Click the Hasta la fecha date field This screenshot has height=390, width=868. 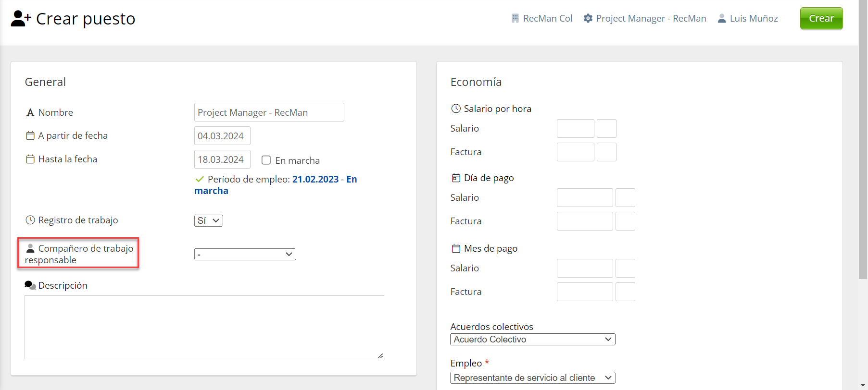pos(222,159)
